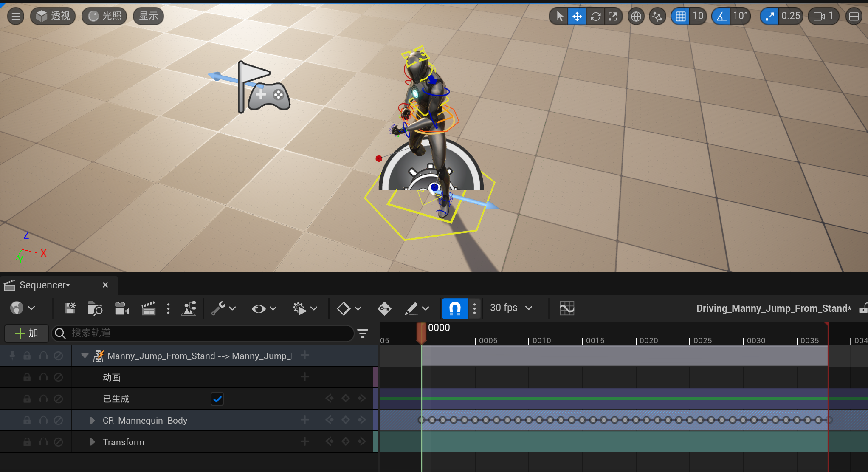Expand the Transform track
This screenshot has width=868, height=472.
point(92,442)
